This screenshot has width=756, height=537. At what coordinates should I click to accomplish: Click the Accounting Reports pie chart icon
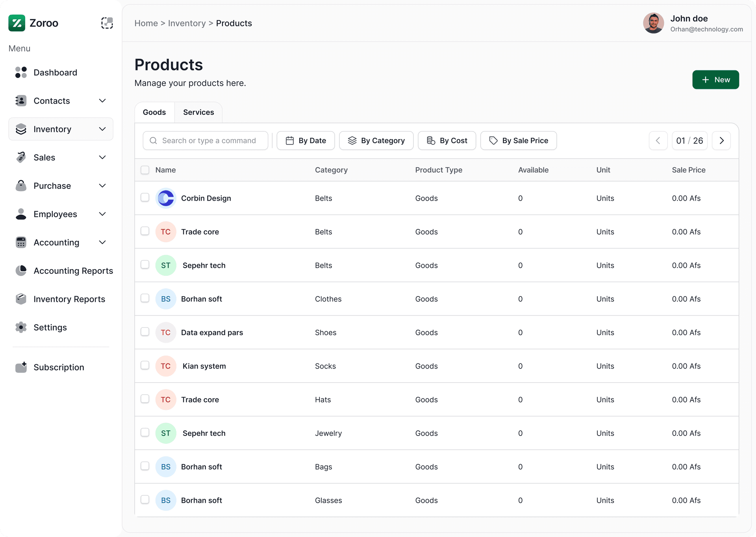(21, 270)
